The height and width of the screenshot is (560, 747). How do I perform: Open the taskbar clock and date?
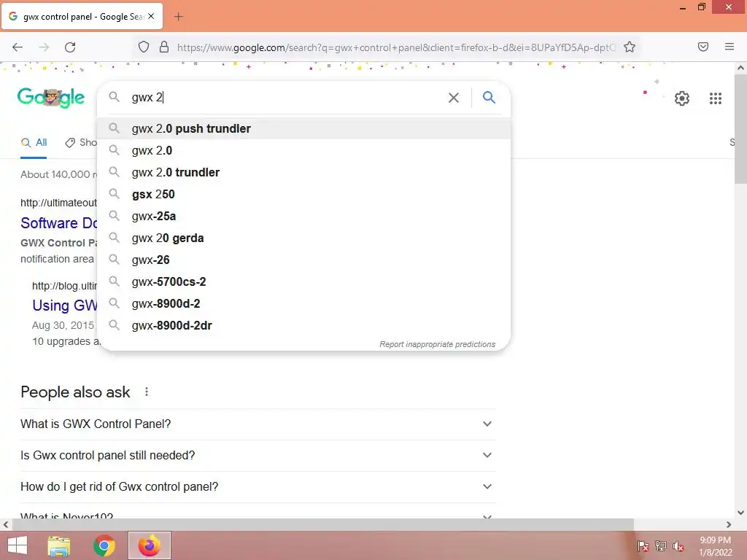(715, 546)
